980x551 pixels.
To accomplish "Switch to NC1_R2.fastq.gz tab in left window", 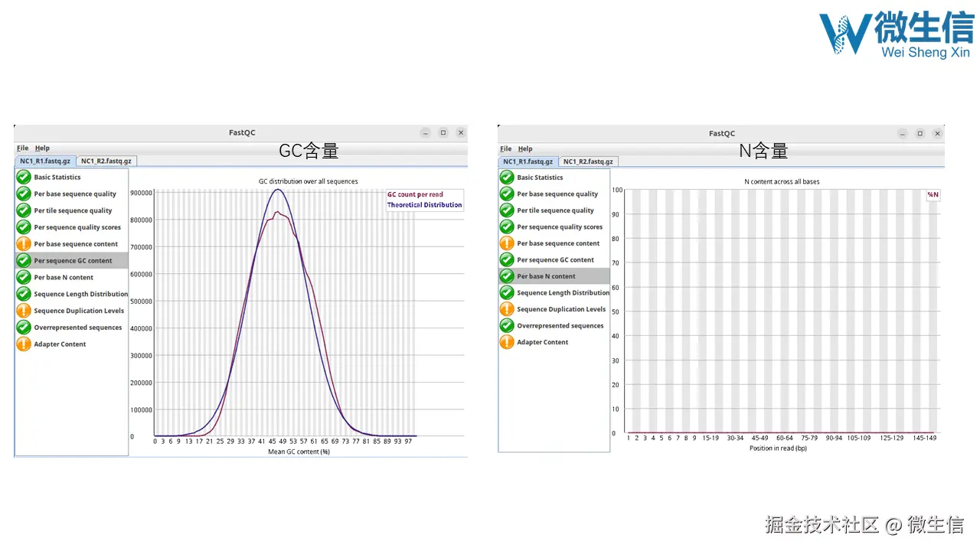I will [x=106, y=161].
